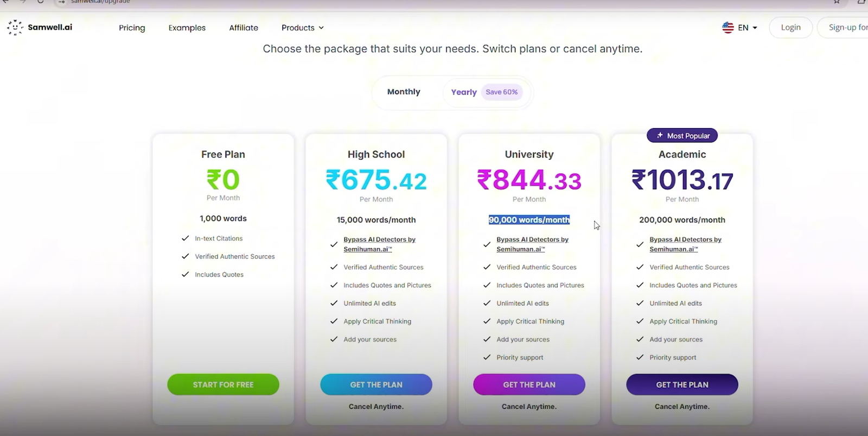868x436 pixels.
Task: Open the EN language dropdown
Action: [x=740, y=28]
